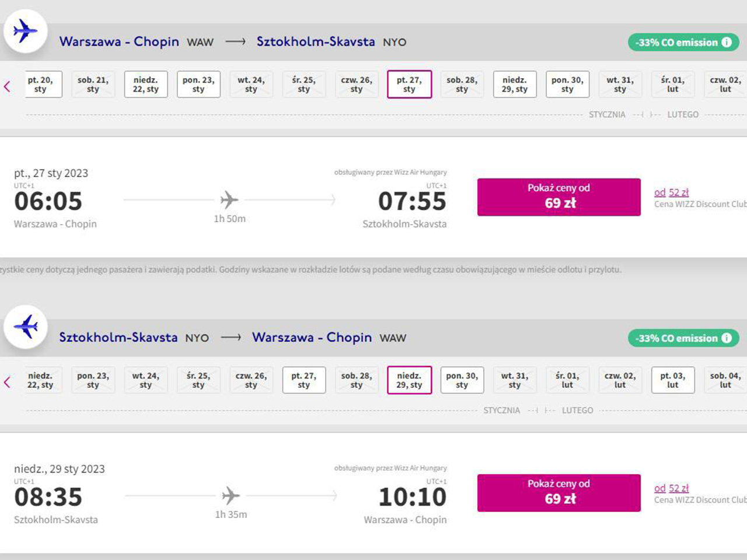
Task: Pick return date pt. 03, lut
Action: coord(673,380)
